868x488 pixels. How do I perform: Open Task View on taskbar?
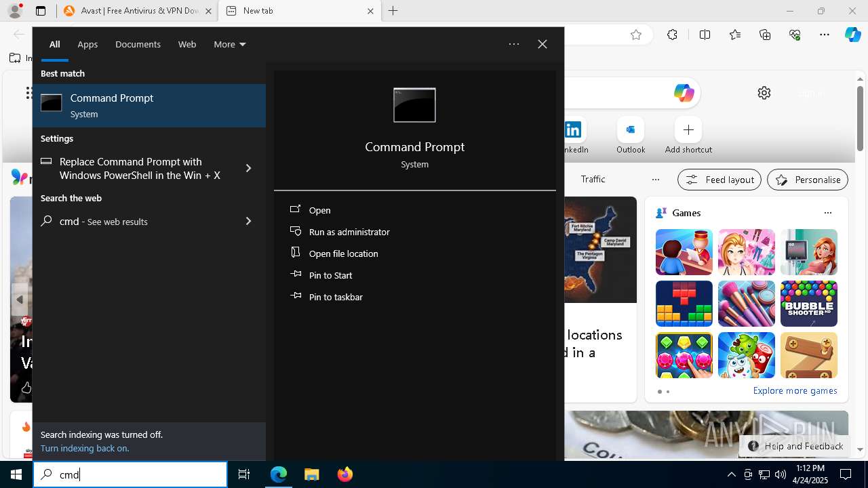point(244,474)
